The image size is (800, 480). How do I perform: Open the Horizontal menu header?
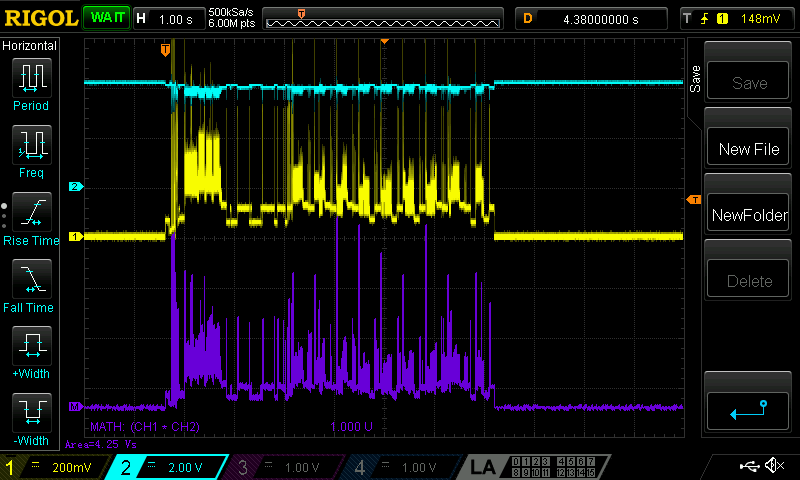pyautogui.click(x=30, y=46)
